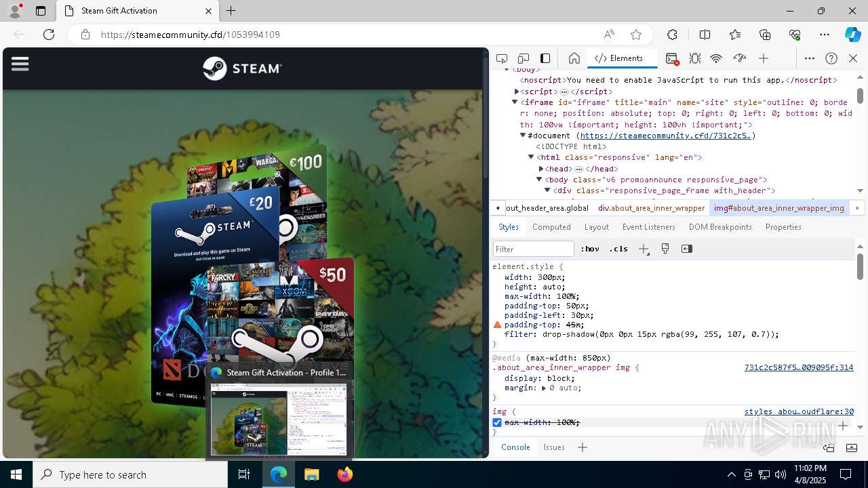Click the browser address bar URL
Image resolution: width=868 pixels, height=488 pixels.
coord(190,35)
